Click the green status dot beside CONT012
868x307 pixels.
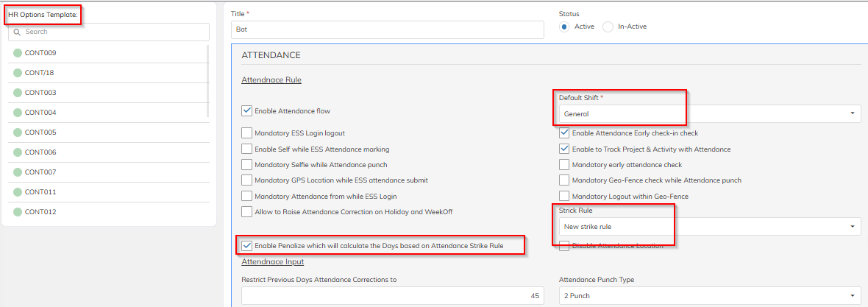click(x=18, y=212)
